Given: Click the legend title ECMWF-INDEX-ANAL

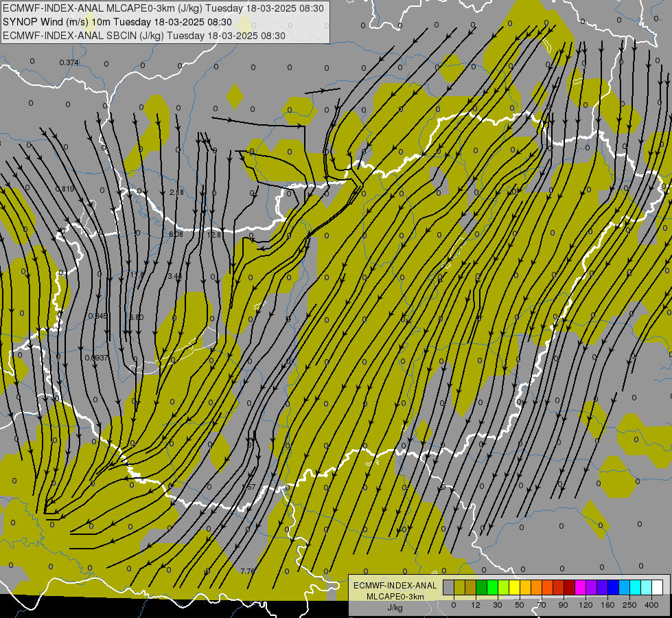Looking at the screenshot, I should pos(395,586).
